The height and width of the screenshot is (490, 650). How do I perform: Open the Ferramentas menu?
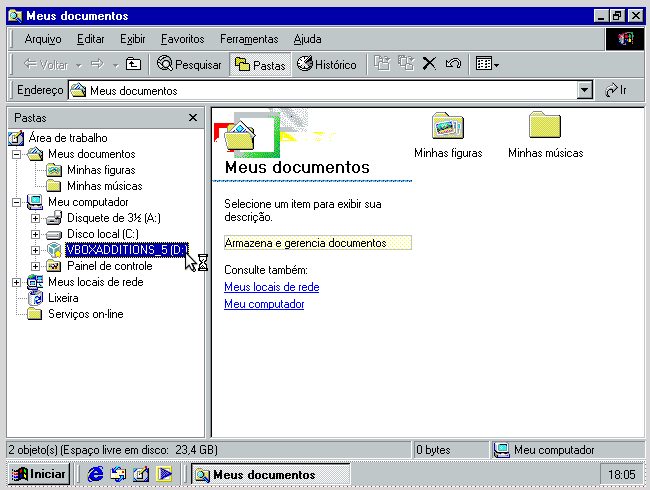point(249,39)
